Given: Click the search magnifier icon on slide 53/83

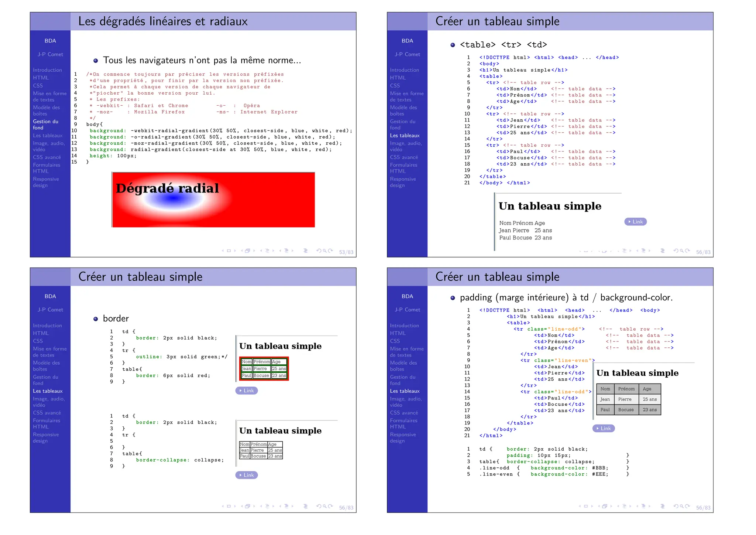Looking at the screenshot, I should [x=325, y=251].
